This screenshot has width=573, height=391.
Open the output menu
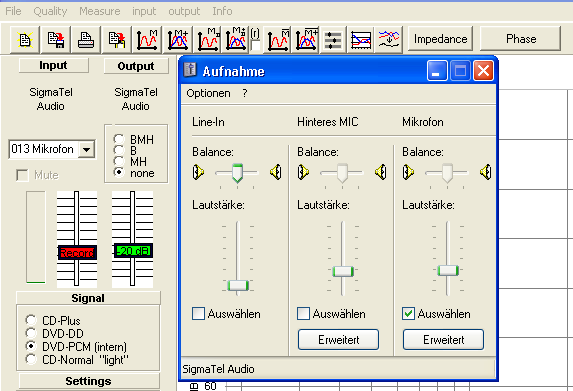tap(184, 11)
